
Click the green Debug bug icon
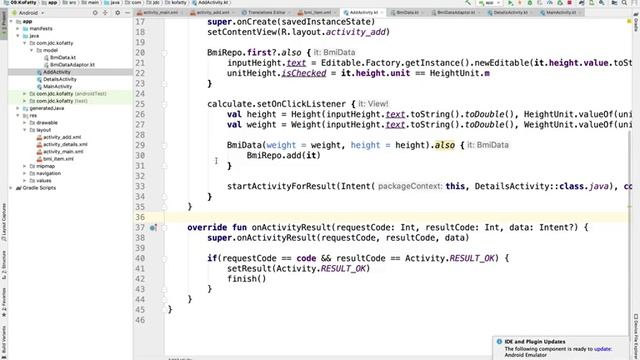pyautogui.click(x=530, y=3)
